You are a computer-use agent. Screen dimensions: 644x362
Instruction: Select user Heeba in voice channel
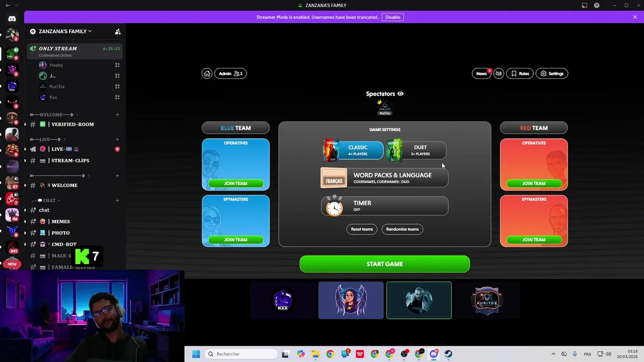point(56,65)
